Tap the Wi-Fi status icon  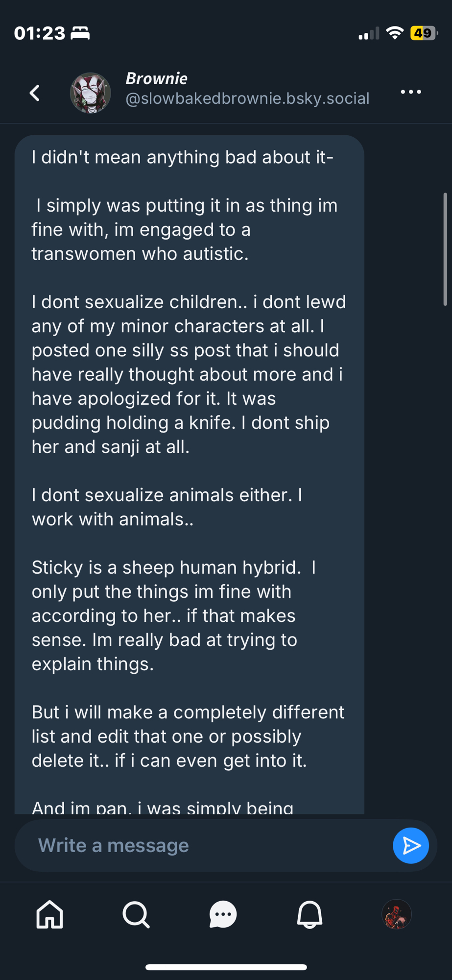click(x=394, y=33)
